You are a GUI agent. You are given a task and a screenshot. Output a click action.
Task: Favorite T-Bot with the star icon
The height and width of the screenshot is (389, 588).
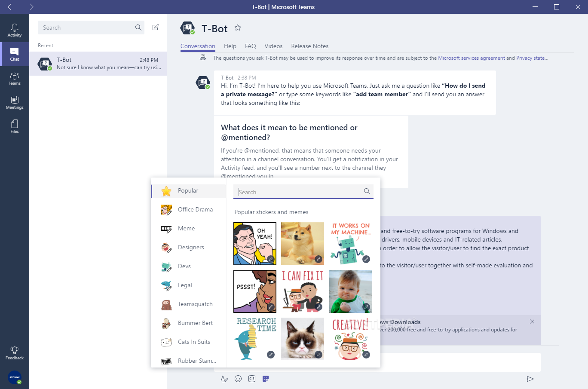(238, 28)
